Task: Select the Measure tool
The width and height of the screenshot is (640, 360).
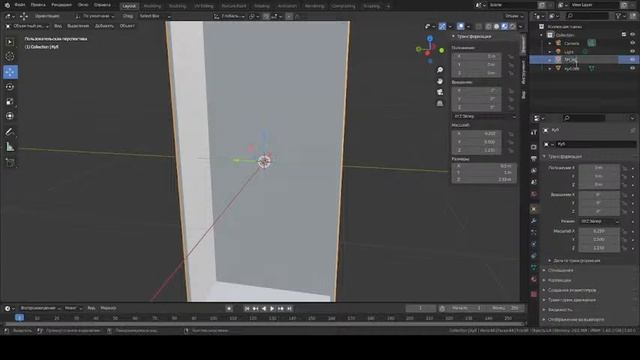Action: pyautogui.click(x=10, y=147)
